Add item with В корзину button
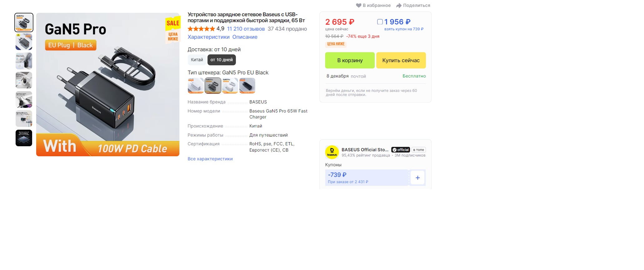This screenshot has width=644, height=270. 350,60
